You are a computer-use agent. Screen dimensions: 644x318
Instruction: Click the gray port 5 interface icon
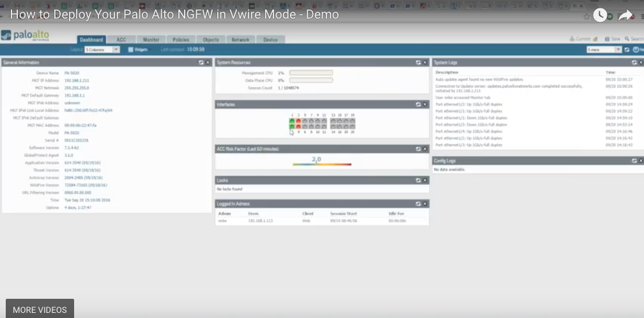point(305,121)
